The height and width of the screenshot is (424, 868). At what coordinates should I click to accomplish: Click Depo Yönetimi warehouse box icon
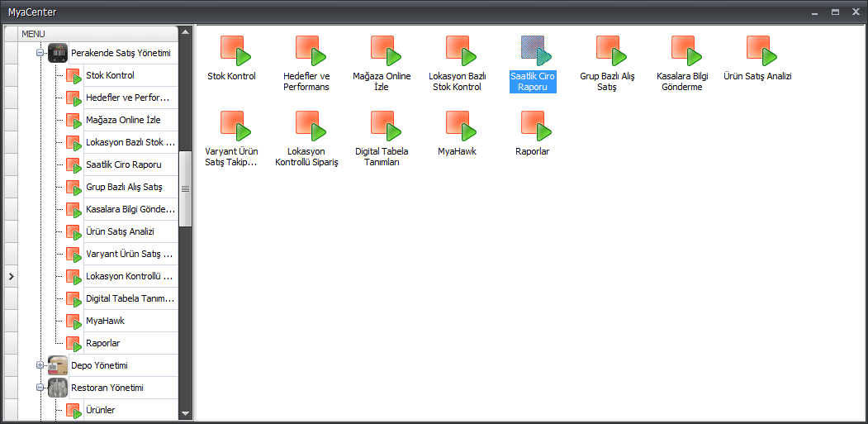coord(58,365)
